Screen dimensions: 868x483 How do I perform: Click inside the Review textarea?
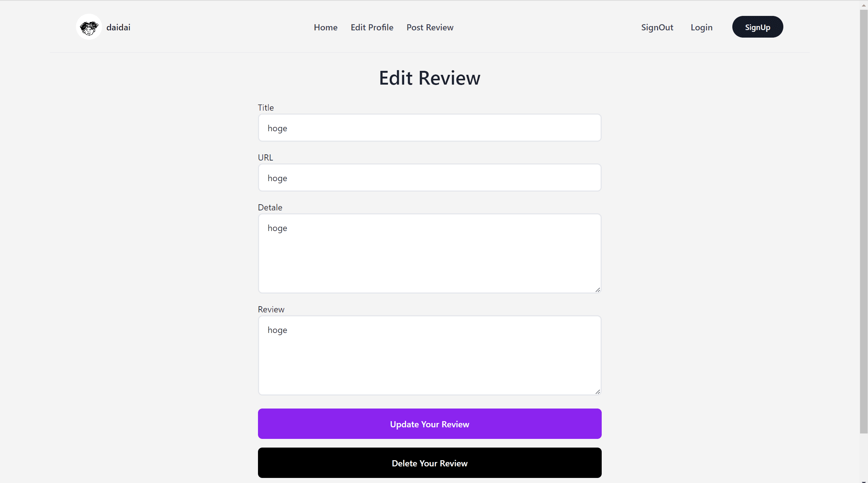[429, 355]
